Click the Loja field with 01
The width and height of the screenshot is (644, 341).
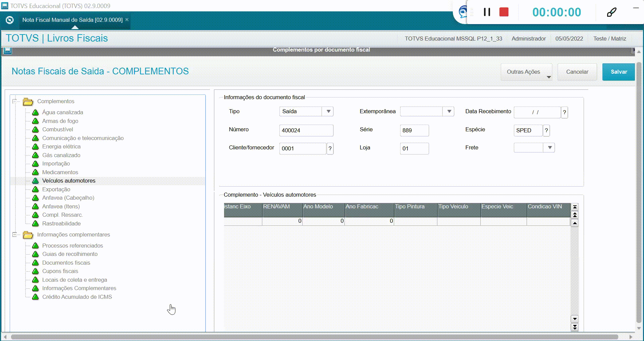[x=414, y=148]
